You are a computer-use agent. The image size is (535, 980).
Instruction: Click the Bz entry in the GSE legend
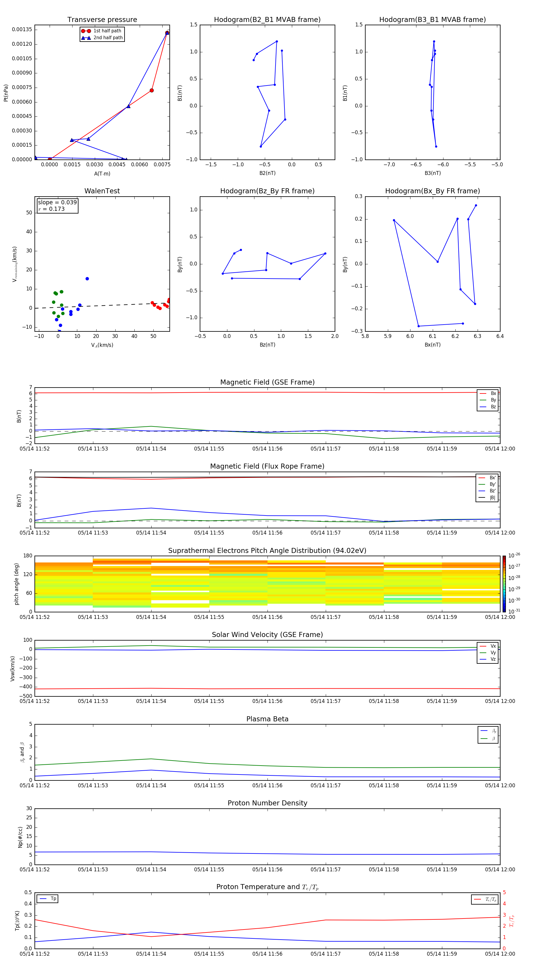(x=488, y=407)
